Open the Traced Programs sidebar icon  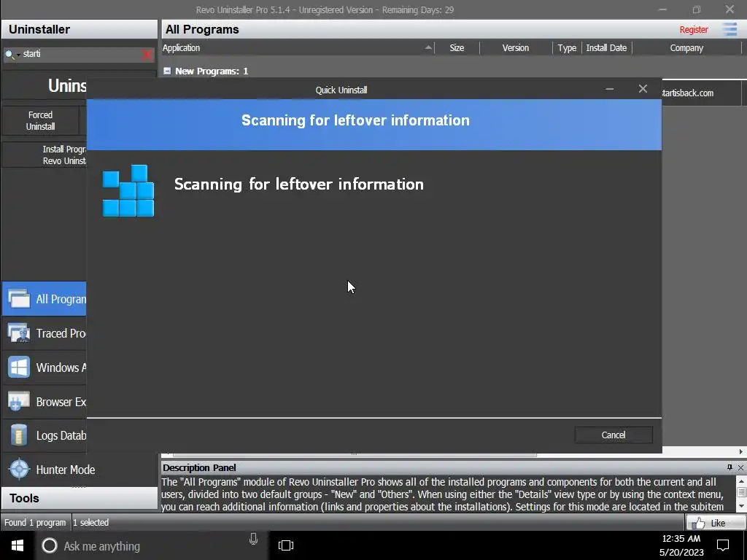tap(19, 333)
